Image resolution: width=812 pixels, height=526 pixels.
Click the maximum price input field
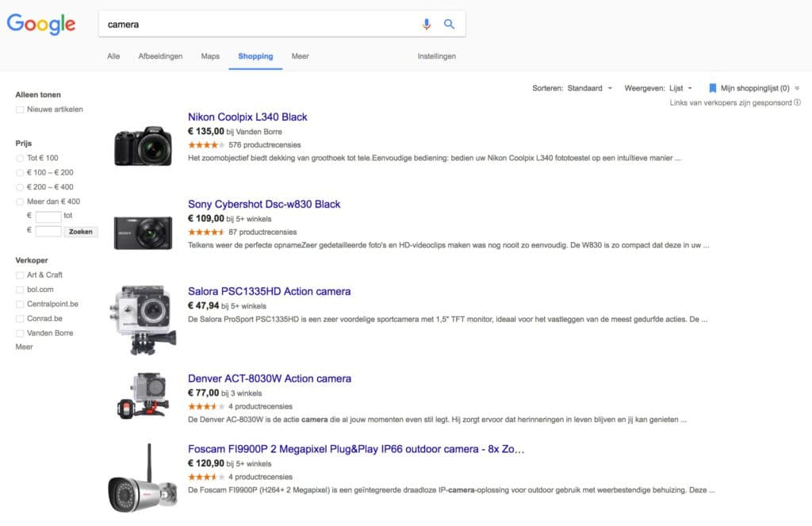pyautogui.click(x=48, y=231)
